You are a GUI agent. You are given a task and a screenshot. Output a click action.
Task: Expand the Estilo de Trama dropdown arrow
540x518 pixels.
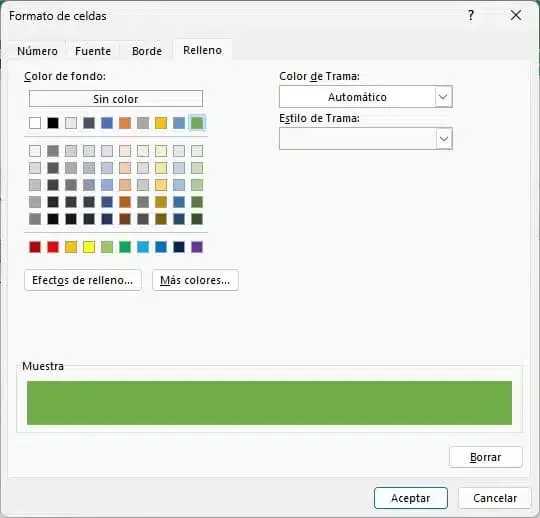coord(444,139)
